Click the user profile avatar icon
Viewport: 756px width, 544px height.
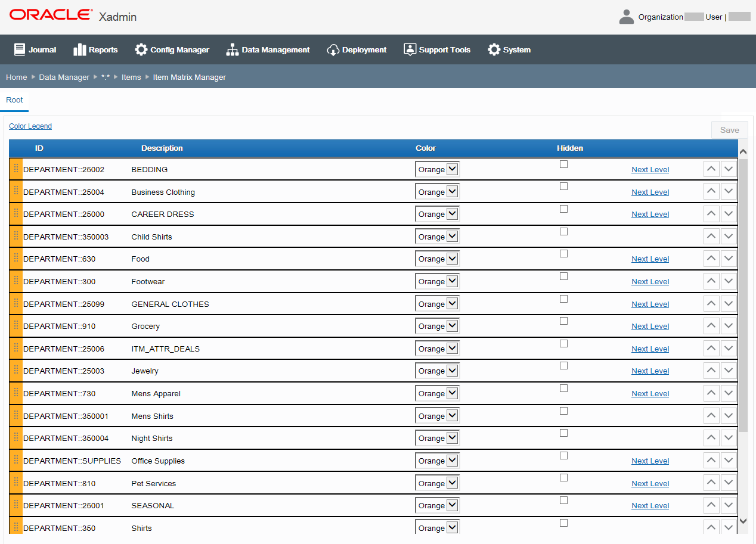[626, 16]
